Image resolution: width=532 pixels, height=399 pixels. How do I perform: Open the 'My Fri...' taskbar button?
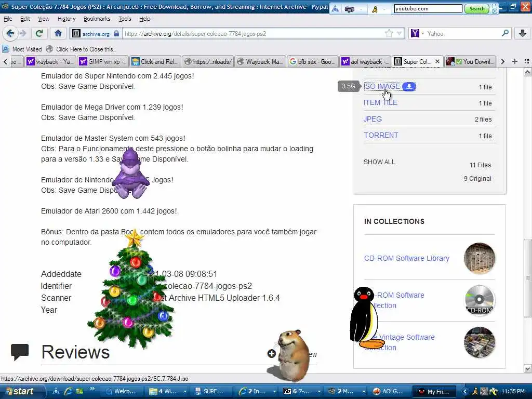[434, 392]
